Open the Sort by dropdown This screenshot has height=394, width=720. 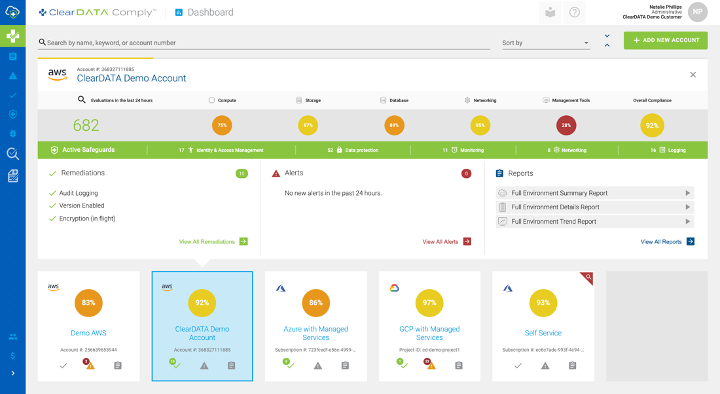[546, 43]
